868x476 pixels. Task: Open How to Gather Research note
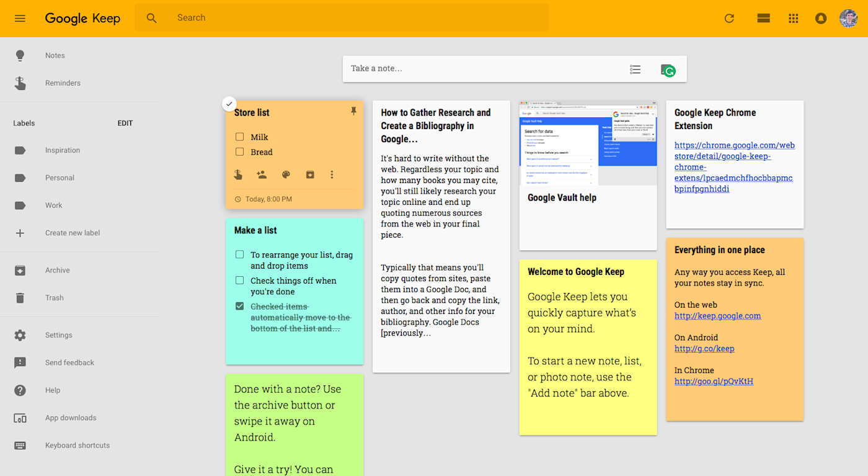(441, 236)
